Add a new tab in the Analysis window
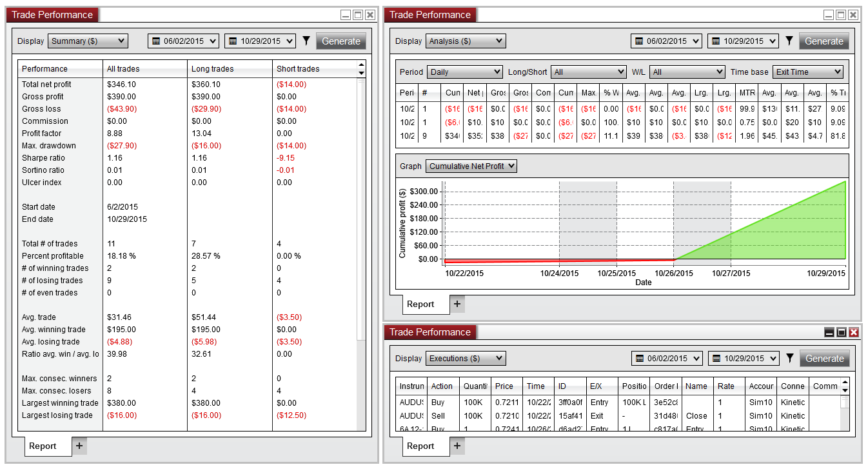Image resolution: width=868 pixels, height=467 pixels. 457,304
